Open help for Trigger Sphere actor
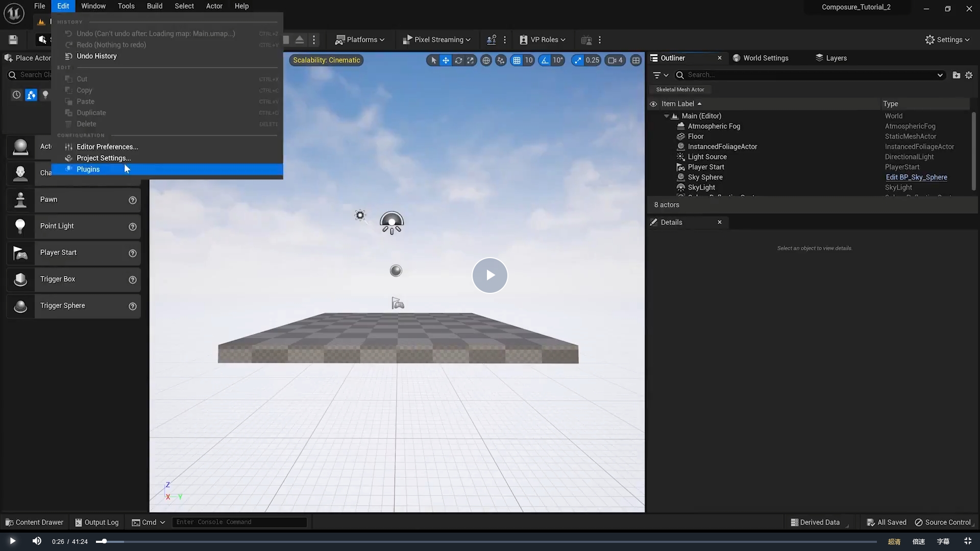Viewport: 980px width, 551px height. (133, 306)
